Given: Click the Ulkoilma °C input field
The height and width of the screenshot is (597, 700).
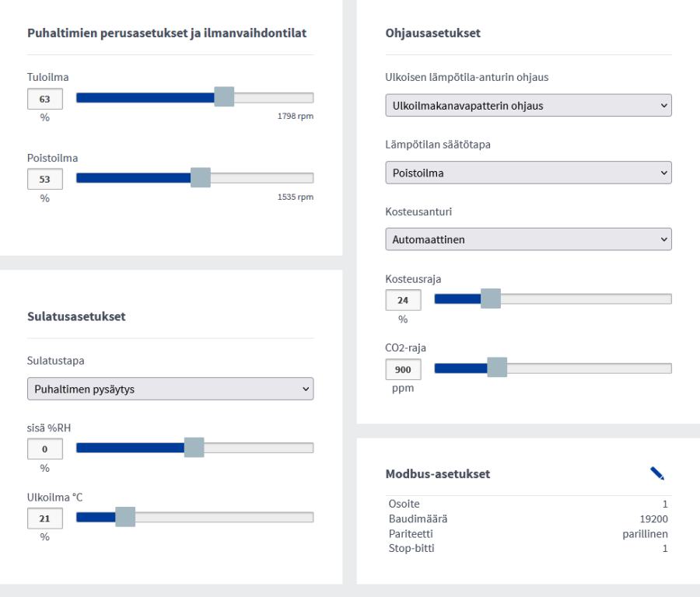Looking at the screenshot, I should point(45,518).
